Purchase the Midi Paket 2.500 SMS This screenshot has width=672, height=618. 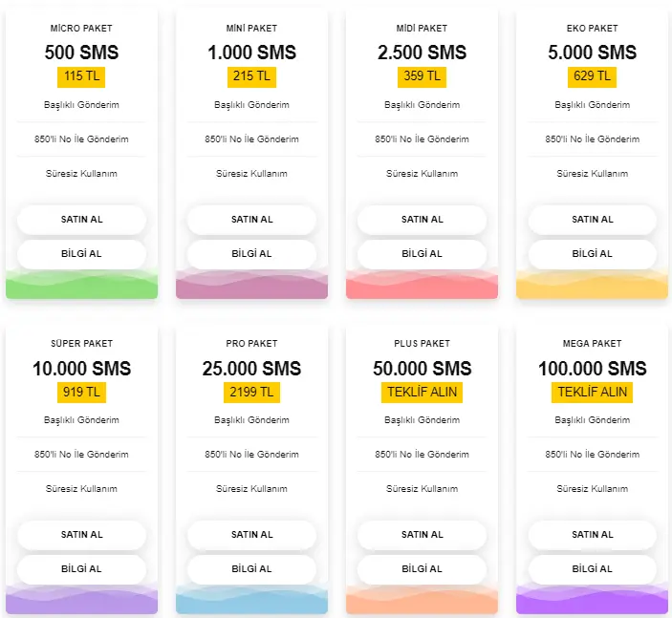(x=422, y=220)
